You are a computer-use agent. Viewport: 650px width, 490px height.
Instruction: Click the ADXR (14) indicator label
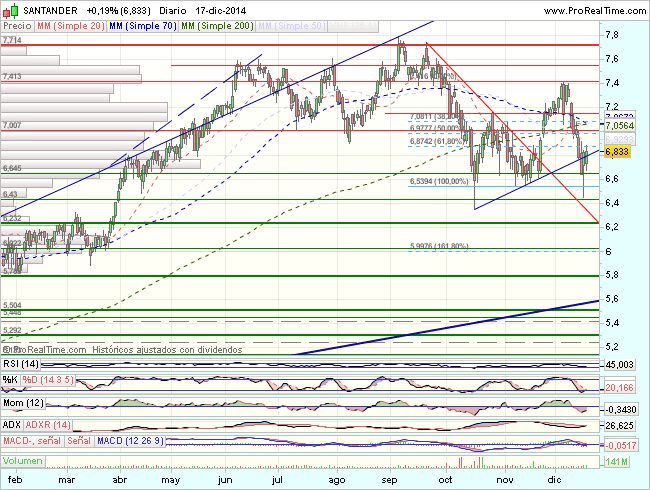48,425
